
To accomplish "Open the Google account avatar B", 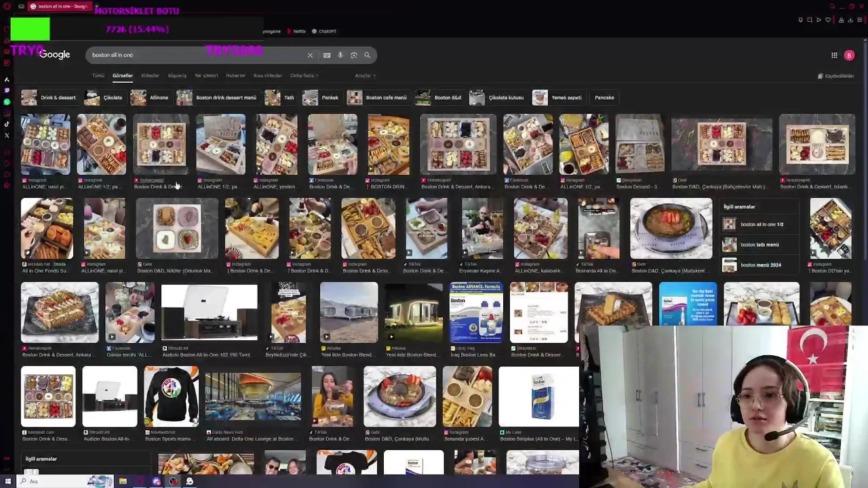I will coord(849,56).
